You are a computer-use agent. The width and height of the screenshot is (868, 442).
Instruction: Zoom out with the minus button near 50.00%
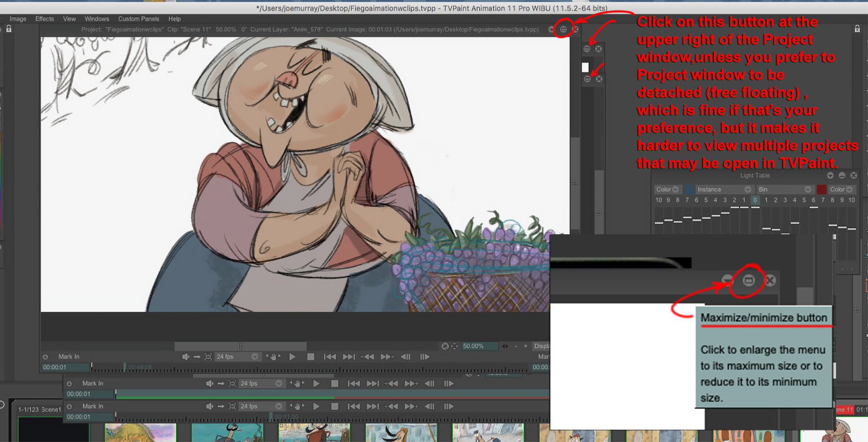pos(516,346)
